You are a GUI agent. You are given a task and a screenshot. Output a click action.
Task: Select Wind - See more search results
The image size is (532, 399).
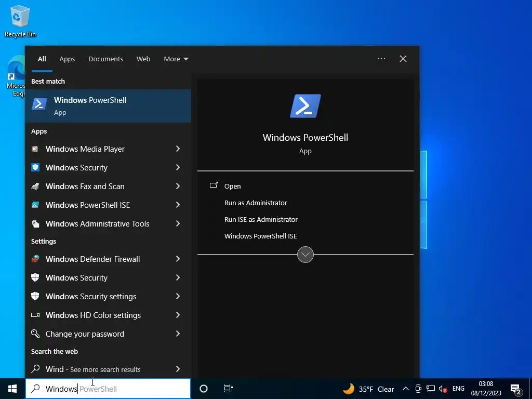coord(108,369)
